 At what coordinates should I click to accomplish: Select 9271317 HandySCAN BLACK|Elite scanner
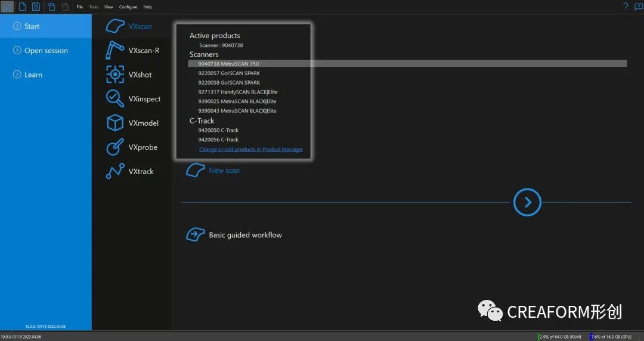[238, 92]
